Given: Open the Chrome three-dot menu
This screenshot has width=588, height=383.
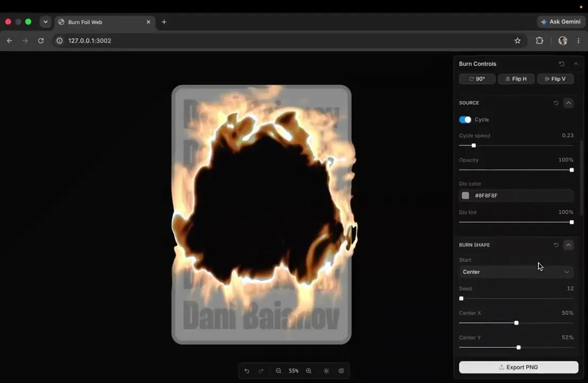Looking at the screenshot, I should (x=578, y=40).
